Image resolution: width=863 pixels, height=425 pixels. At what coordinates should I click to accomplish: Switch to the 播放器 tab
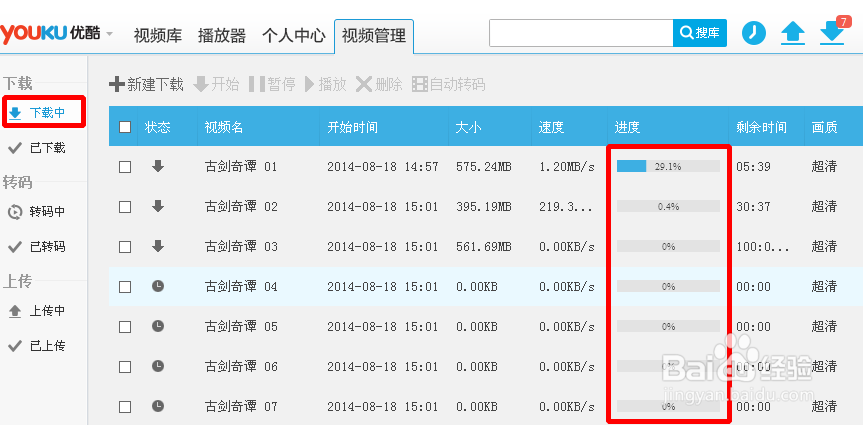coord(222,35)
